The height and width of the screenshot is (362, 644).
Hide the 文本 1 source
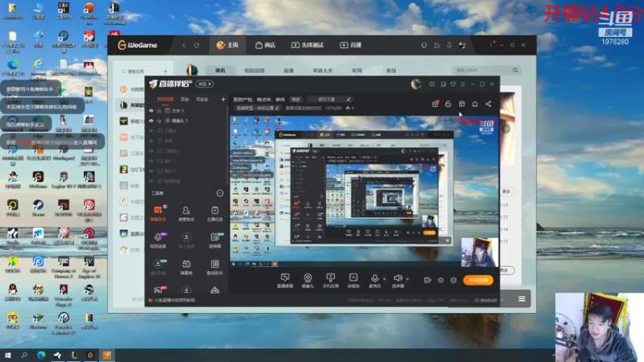(151, 111)
